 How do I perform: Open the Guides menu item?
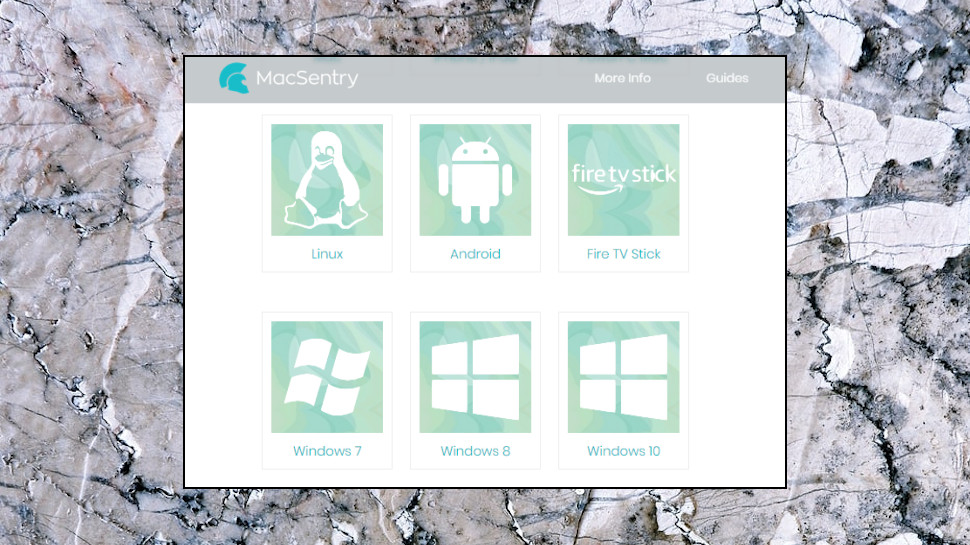(x=727, y=78)
